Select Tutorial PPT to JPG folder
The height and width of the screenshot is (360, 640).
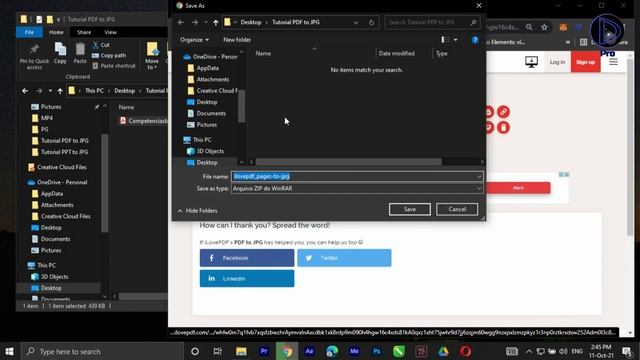60,152
